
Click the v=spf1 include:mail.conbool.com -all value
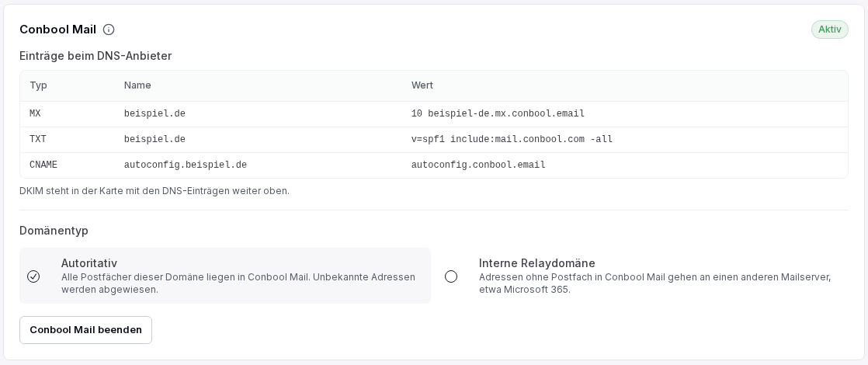(x=512, y=139)
